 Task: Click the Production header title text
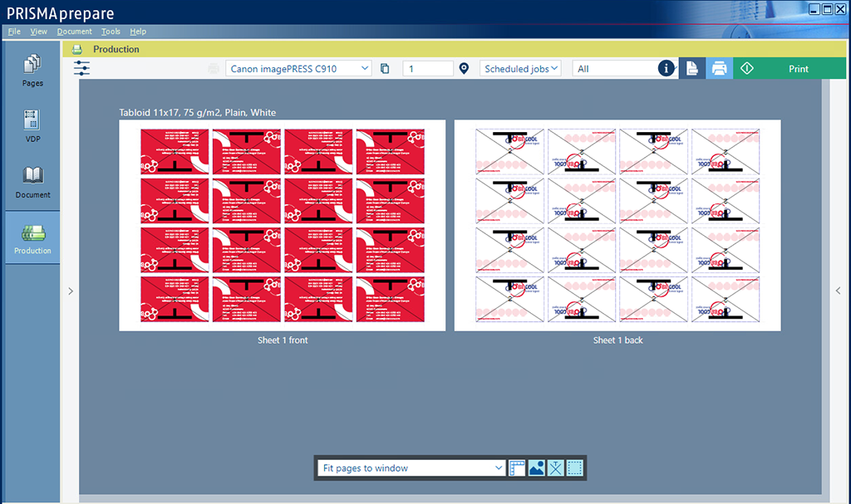point(116,49)
